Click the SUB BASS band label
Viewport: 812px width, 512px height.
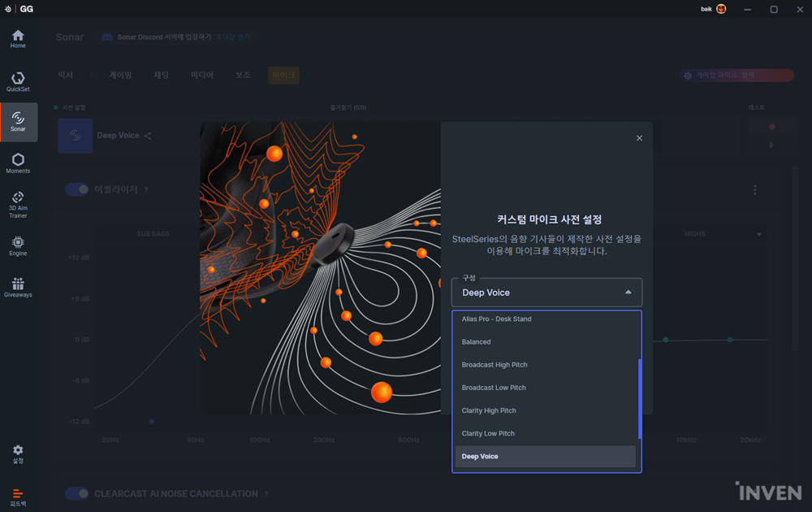(153, 234)
